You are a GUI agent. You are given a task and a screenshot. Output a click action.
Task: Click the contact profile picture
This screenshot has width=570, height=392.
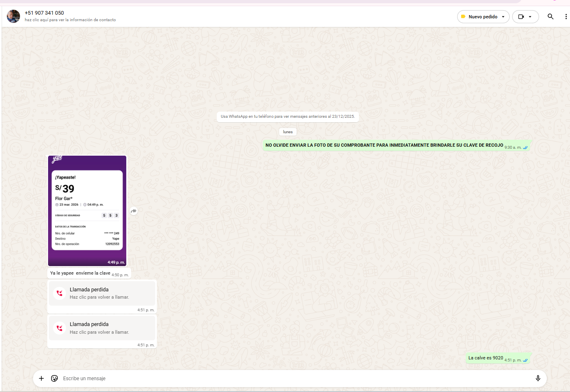(x=13, y=16)
